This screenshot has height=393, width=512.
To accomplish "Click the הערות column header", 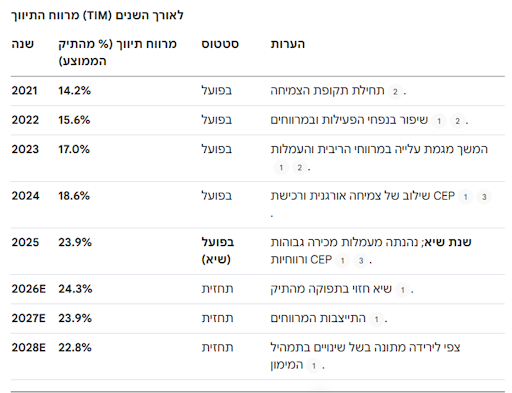I will tap(288, 44).
